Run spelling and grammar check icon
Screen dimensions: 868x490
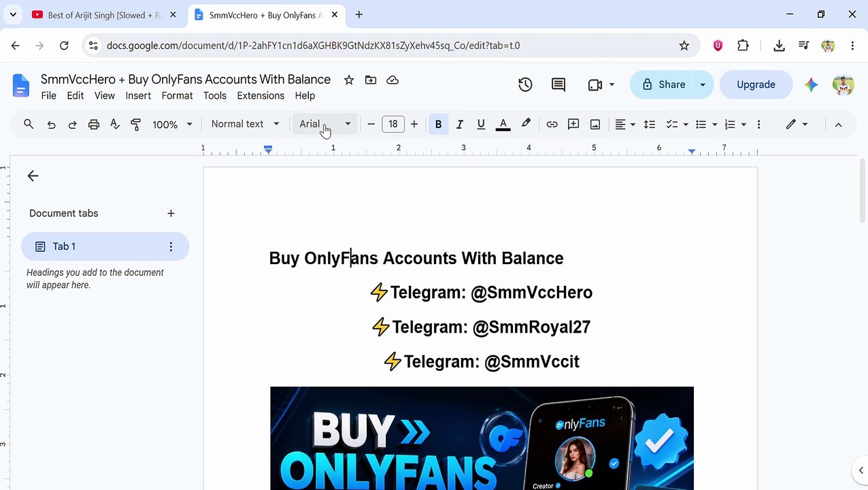(115, 124)
